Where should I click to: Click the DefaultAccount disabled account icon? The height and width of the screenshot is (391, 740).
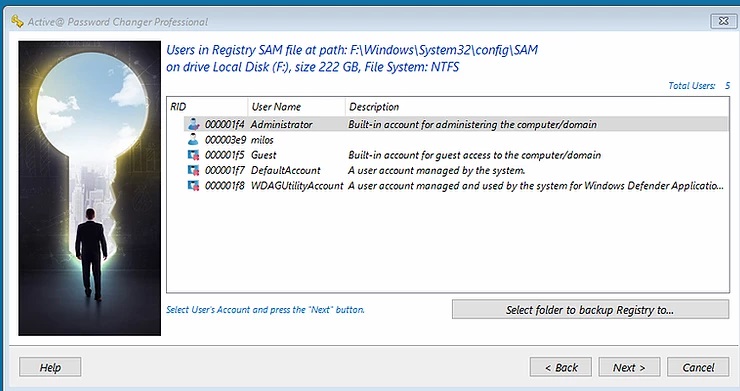[x=193, y=170]
